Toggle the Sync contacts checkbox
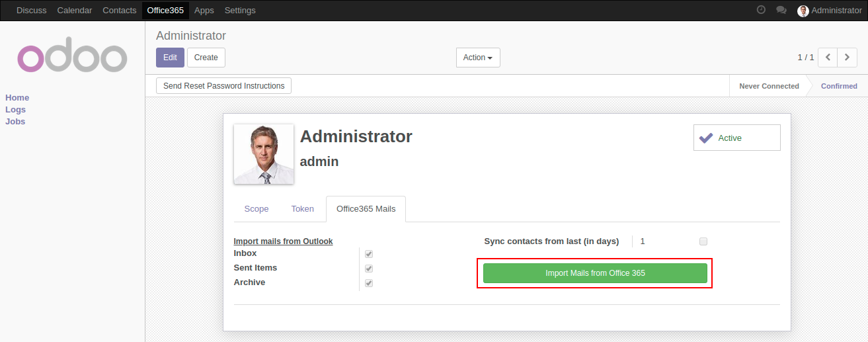Image resolution: width=868 pixels, height=342 pixels. point(703,241)
